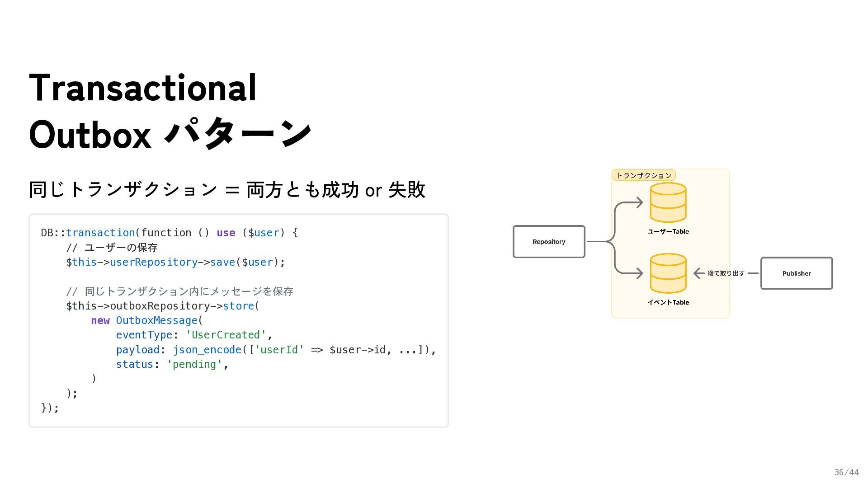The height and width of the screenshot is (488, 868).
Task: Click the Repository box in diagram
Action: point(549,242)
